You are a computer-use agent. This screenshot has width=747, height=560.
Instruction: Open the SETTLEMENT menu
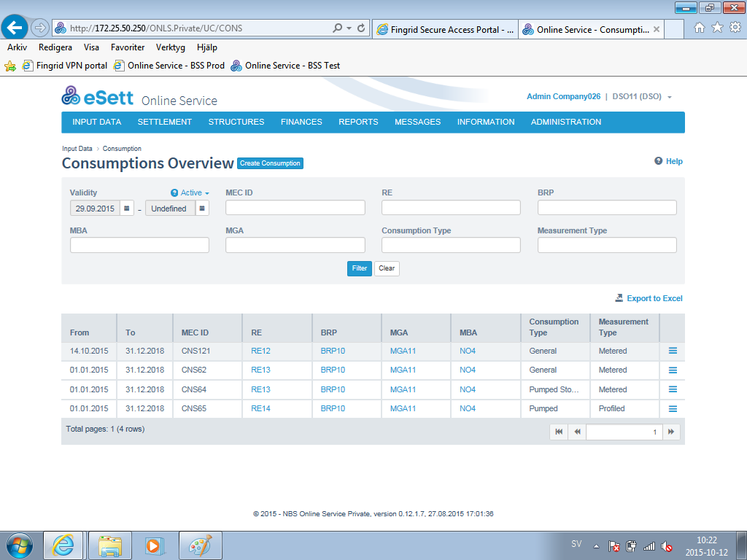(164, 122)
